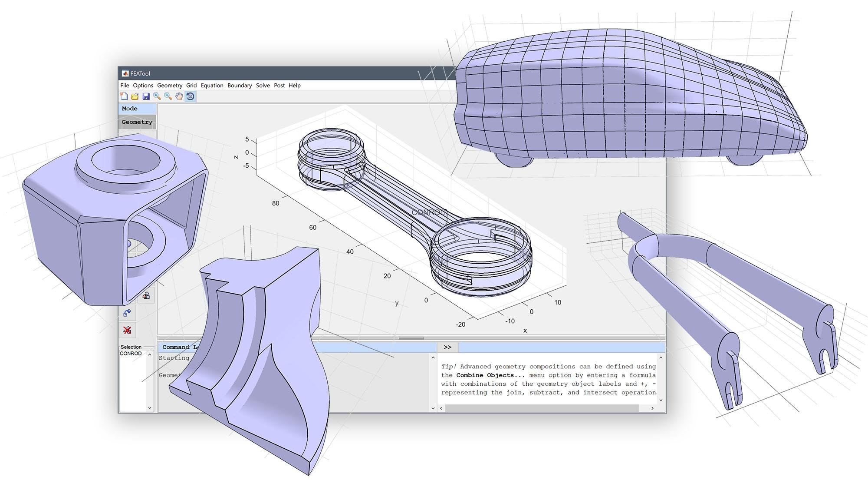Open the Geometry menu

click(169, 86)
